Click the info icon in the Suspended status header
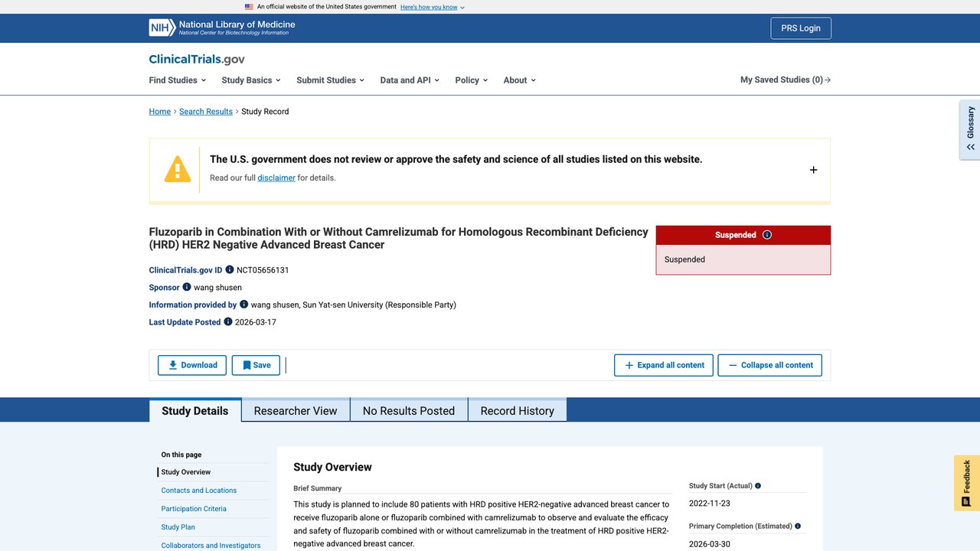 click(x=767, y=235)
